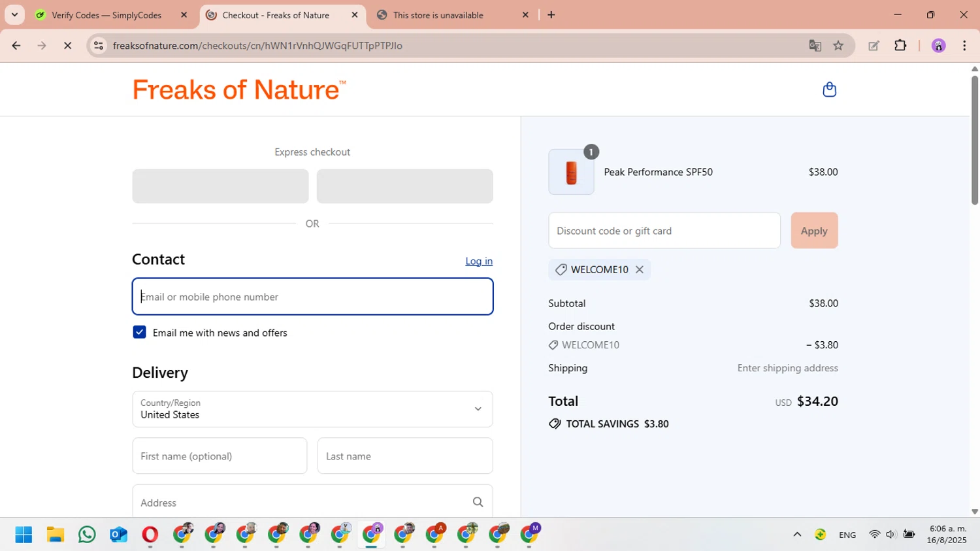This screenshot has width=980, height=551.
Task: Click the pencil edit icon in toolbar
Action: click(x=874, y=46)
